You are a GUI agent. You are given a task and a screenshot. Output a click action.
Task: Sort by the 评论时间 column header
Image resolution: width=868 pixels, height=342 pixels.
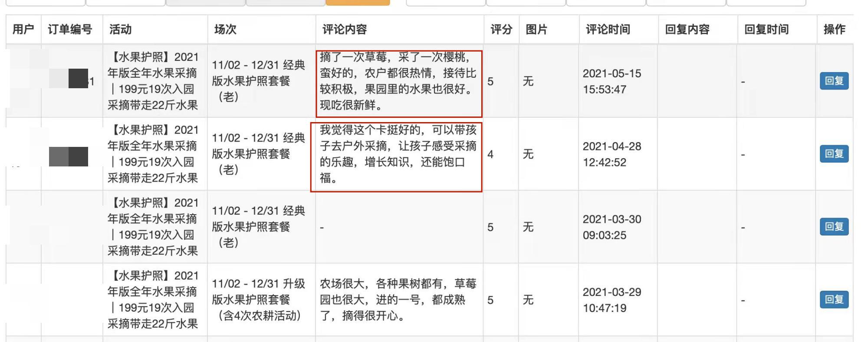[x=608, y=30]
